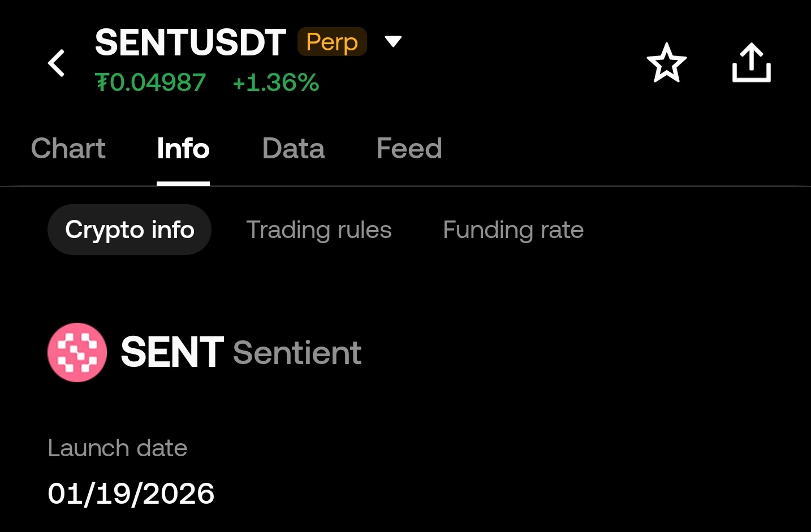
Task: View the Funding rate section
Action: pyautogui.click(x=513, y=230)
